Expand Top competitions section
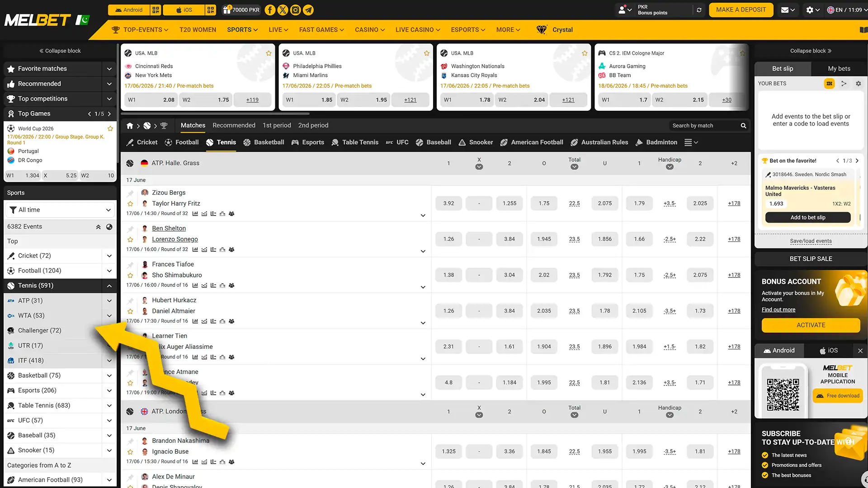The height and width of the screenshot is (488, 868). tap(109, 99)
